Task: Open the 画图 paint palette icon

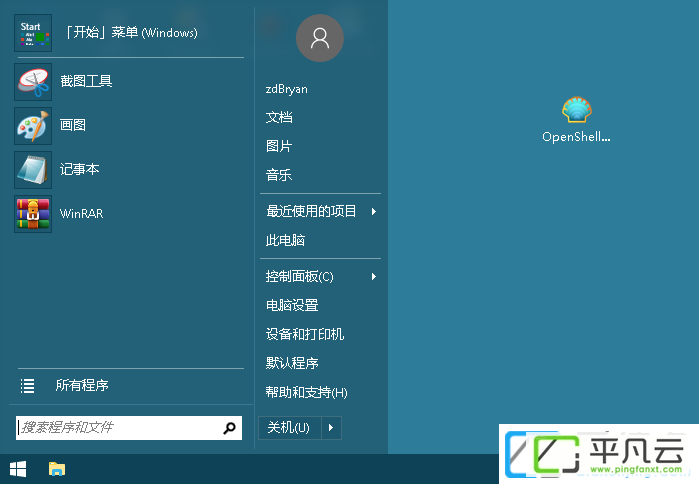Action: (33, 126)
